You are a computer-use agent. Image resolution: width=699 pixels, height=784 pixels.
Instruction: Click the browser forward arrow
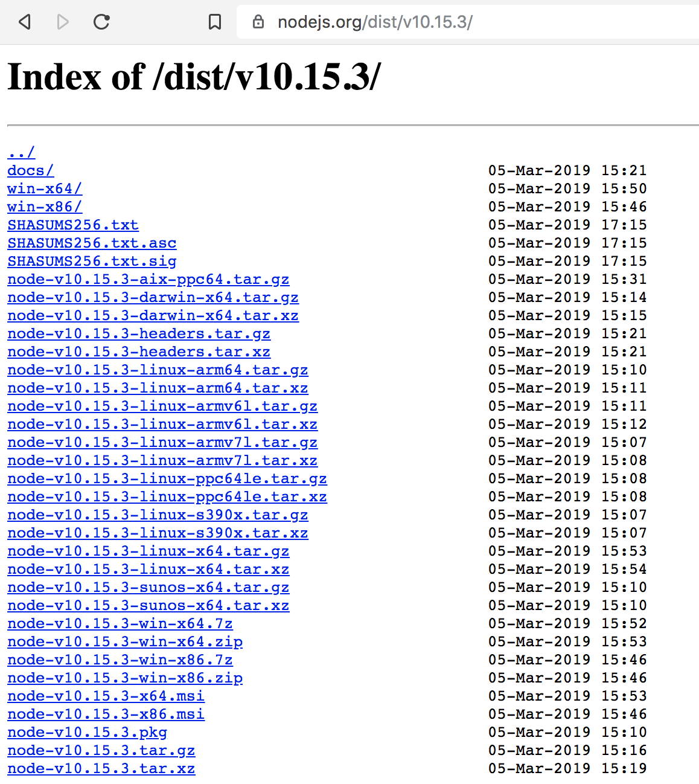click(x=63, y=22)
